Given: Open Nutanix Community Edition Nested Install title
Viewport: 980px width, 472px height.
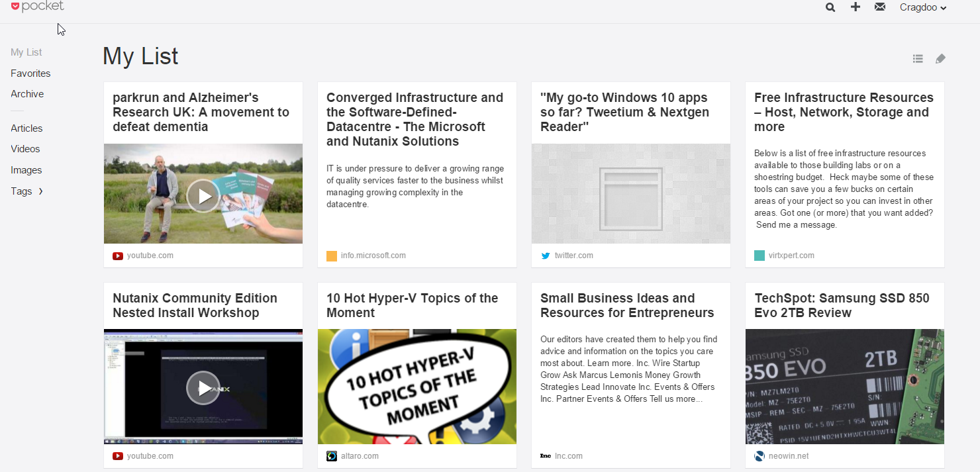Looking at the screenshot, I should point(195,306).
